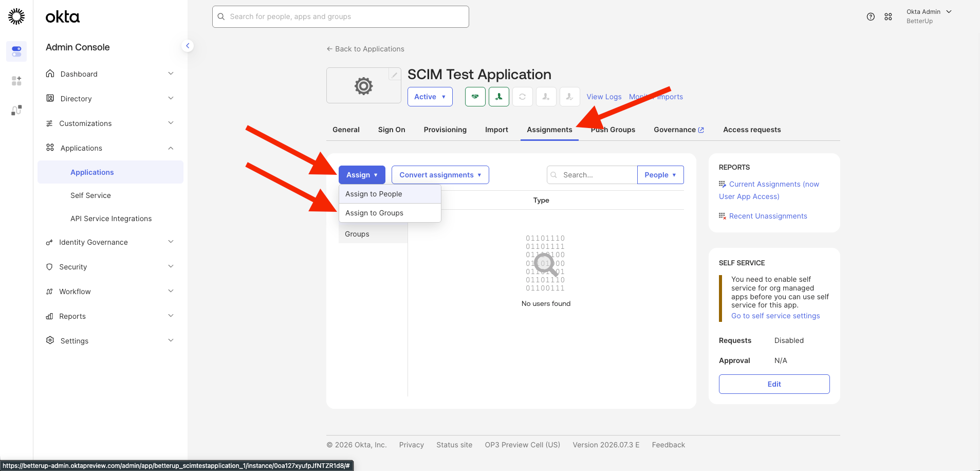
Task: Go back to Applications
Action: coord(365,49)
